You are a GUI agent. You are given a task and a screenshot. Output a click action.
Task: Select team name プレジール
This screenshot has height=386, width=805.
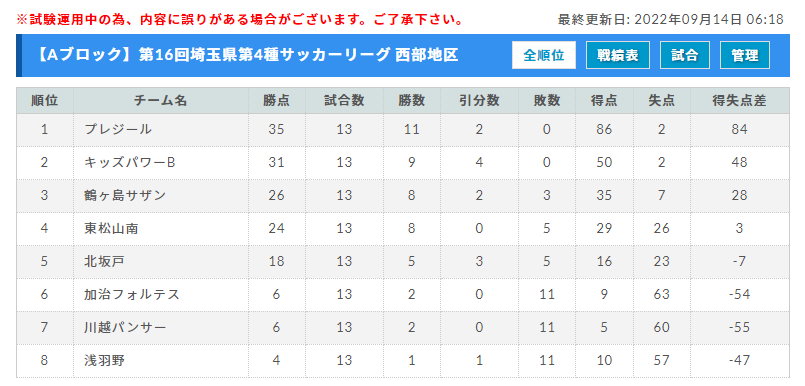tap(119, 129)
